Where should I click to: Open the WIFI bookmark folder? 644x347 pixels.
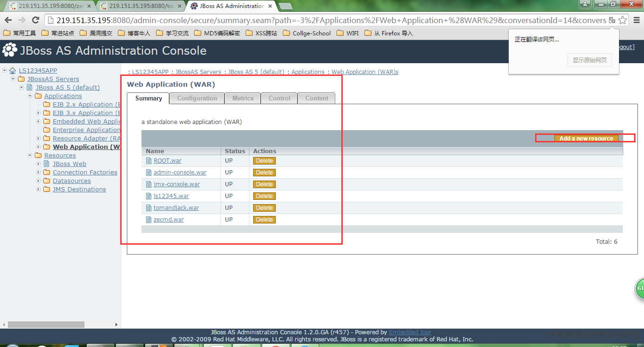pyautogui.click(x=347, y=33)
